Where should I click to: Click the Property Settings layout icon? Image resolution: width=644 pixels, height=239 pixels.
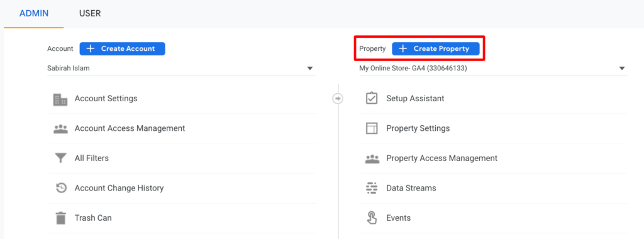click(372, 128)
